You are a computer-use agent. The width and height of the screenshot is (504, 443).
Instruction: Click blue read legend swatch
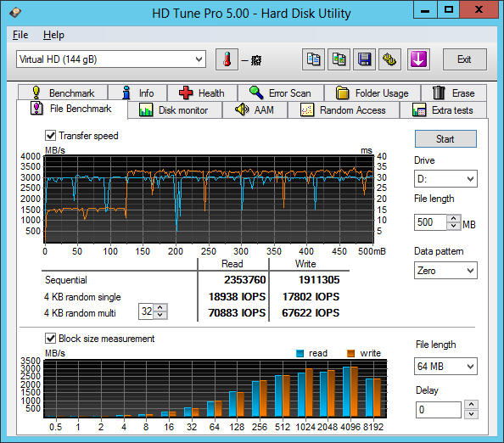[300, 353]
